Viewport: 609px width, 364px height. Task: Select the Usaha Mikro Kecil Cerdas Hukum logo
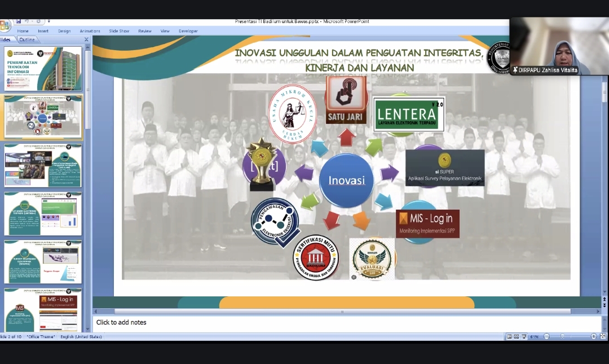[x=293, y=114]
